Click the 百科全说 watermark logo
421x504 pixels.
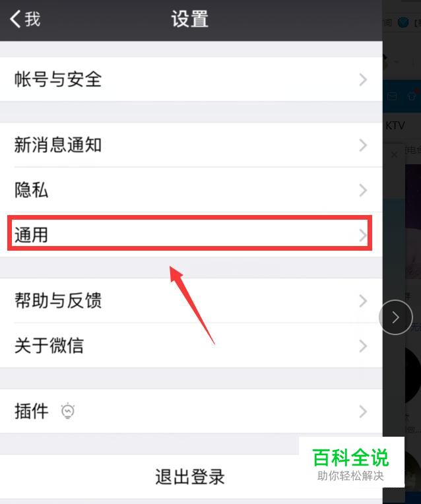click(351, 462)
